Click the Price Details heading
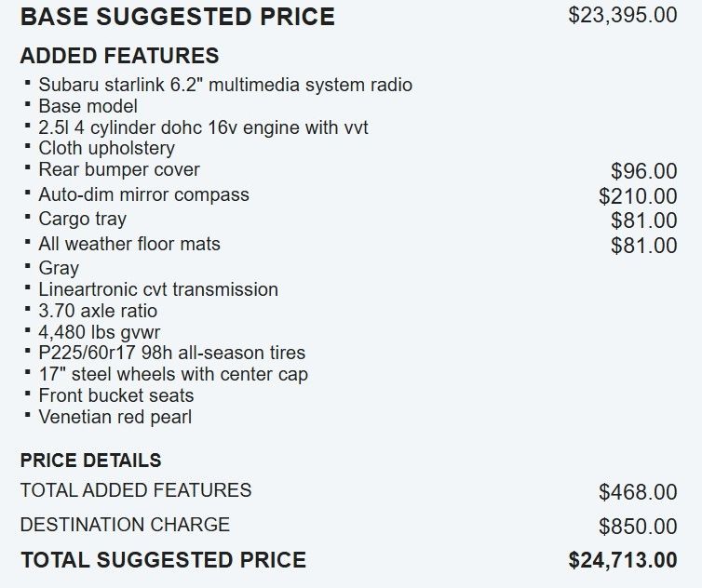Screen dimensions: 702x588 coord(90,461)
